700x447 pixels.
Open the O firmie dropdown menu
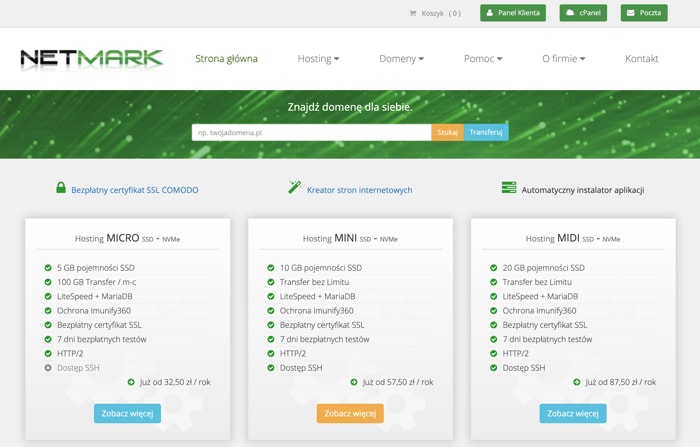pyautogui.click(x=564, y=59)
